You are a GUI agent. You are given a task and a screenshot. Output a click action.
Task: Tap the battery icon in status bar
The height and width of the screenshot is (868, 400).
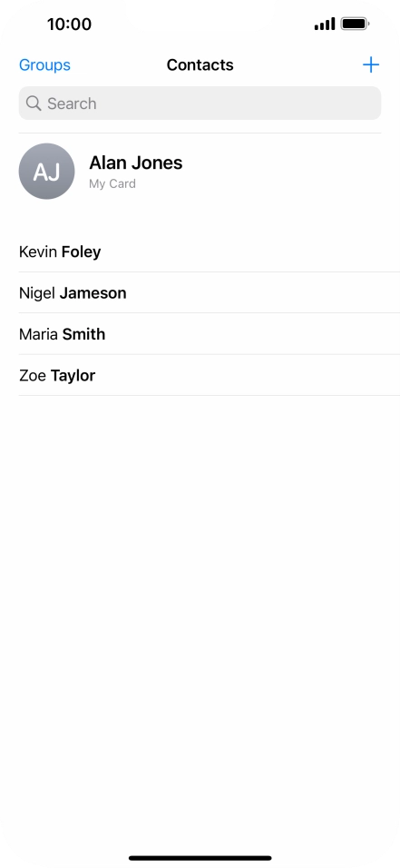356,24
